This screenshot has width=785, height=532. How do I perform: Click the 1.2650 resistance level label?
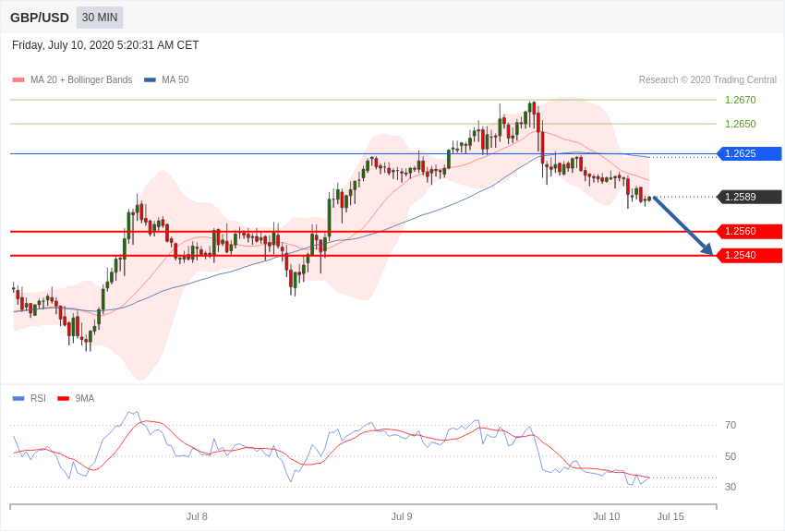[740, 124]
